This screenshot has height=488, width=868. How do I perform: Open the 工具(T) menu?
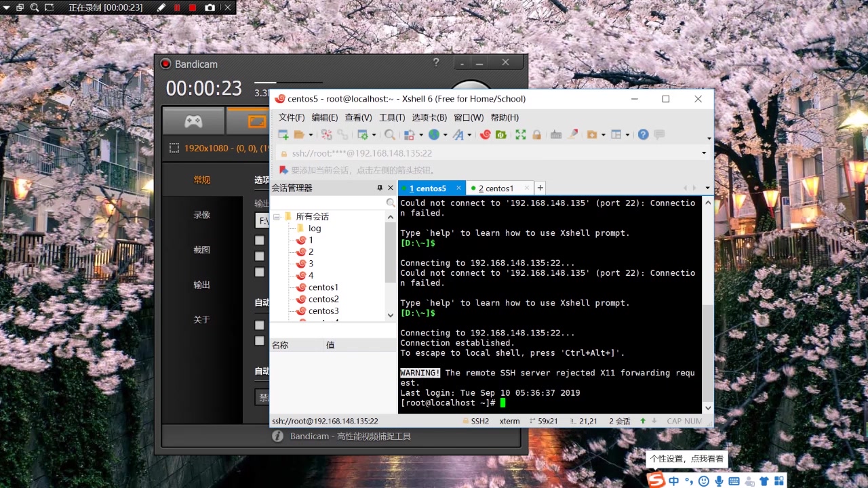tap(392, 117)
